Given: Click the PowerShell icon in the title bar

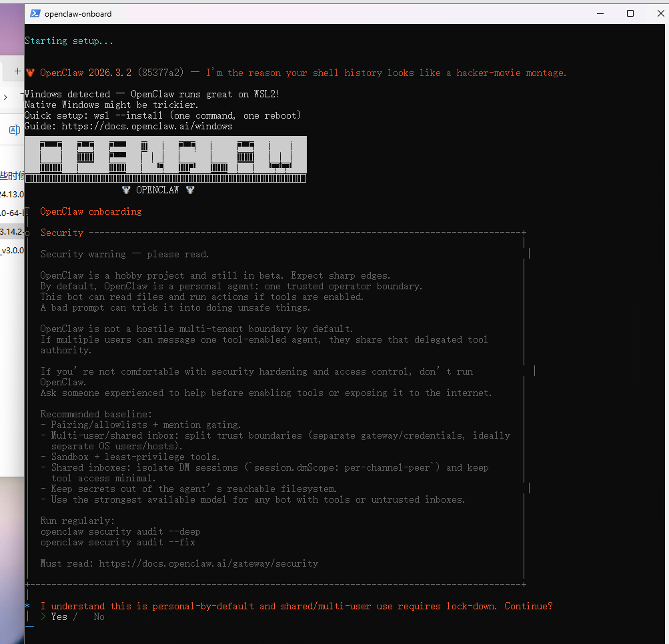Looking at the screenshot, I should tap(35, 13).
